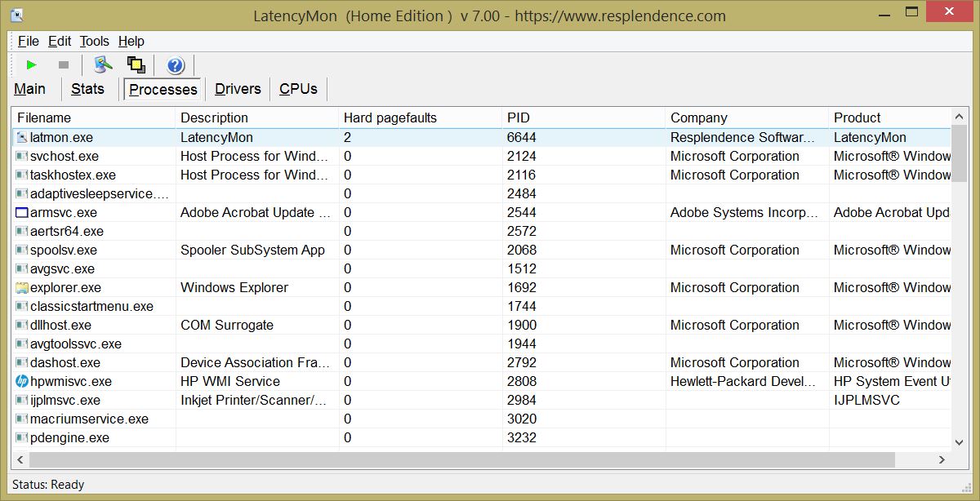The width and height of the screenshot is (980, 501).
Task: Click the horizontal scrollbar thumb
Action: click(x=463, y=459)
